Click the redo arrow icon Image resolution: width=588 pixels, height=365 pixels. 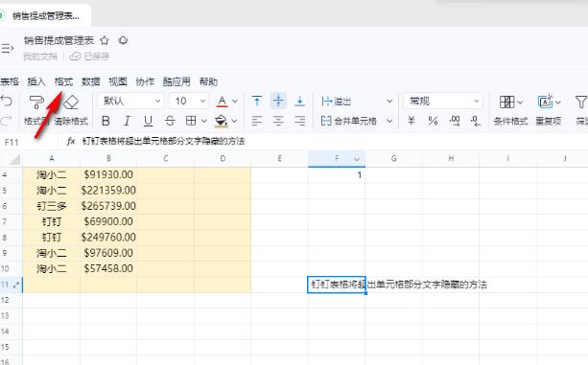click(7, 121)
